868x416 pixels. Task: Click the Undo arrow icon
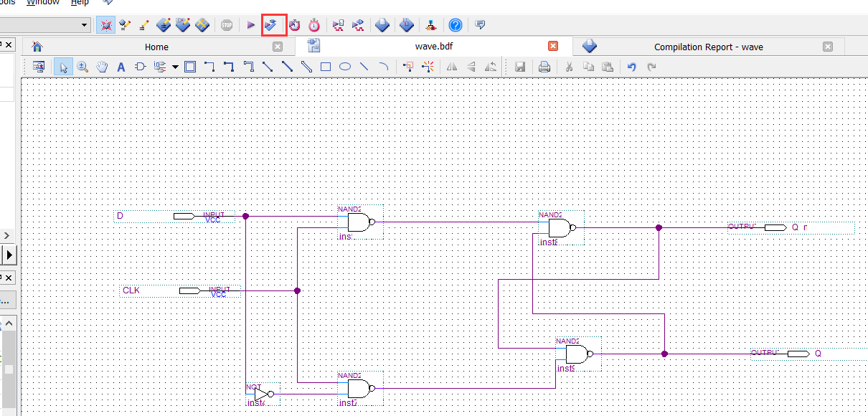632,67
